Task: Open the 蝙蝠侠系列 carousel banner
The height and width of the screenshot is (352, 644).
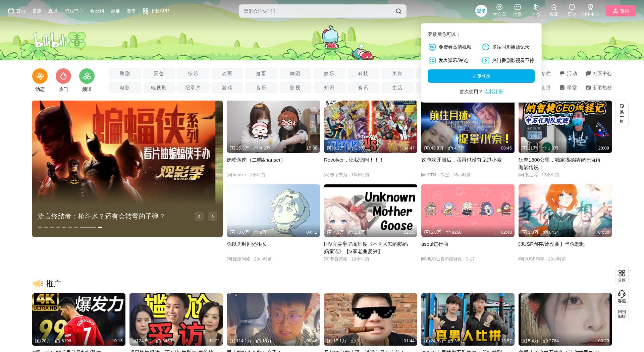Action: [x=127, y=169]
